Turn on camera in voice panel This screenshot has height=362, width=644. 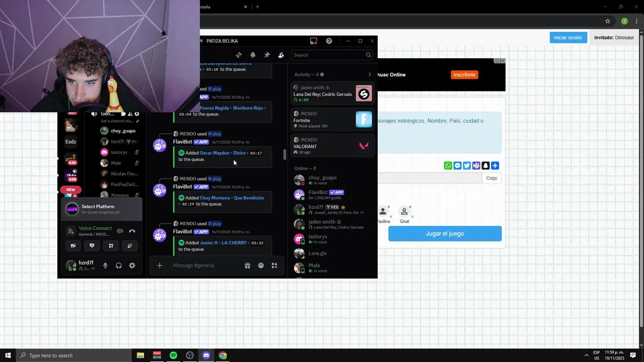pos(73,246)
